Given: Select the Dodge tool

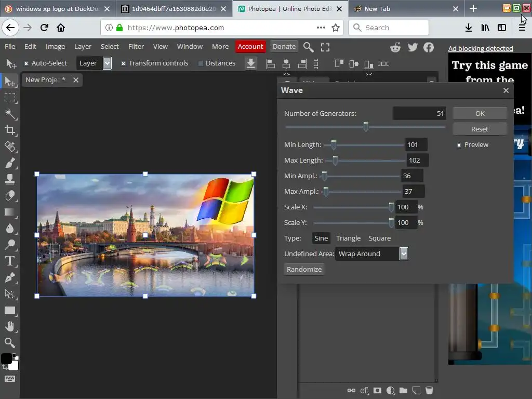Looking at the screenshot, I should 10,245.
